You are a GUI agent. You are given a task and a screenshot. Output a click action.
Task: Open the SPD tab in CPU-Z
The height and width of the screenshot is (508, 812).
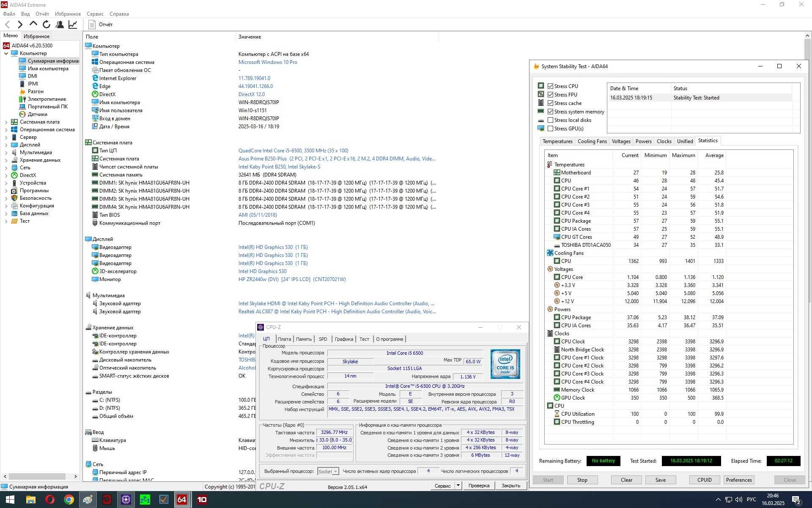click(x=323, y=339)
